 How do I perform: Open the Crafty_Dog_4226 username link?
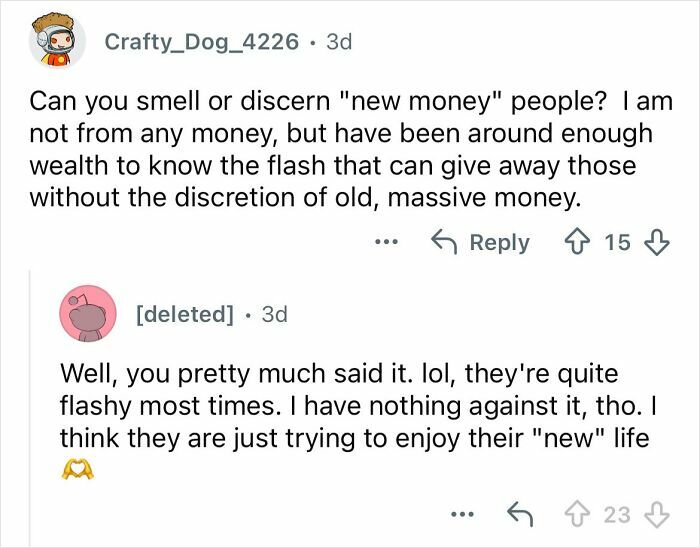point(201,42)
